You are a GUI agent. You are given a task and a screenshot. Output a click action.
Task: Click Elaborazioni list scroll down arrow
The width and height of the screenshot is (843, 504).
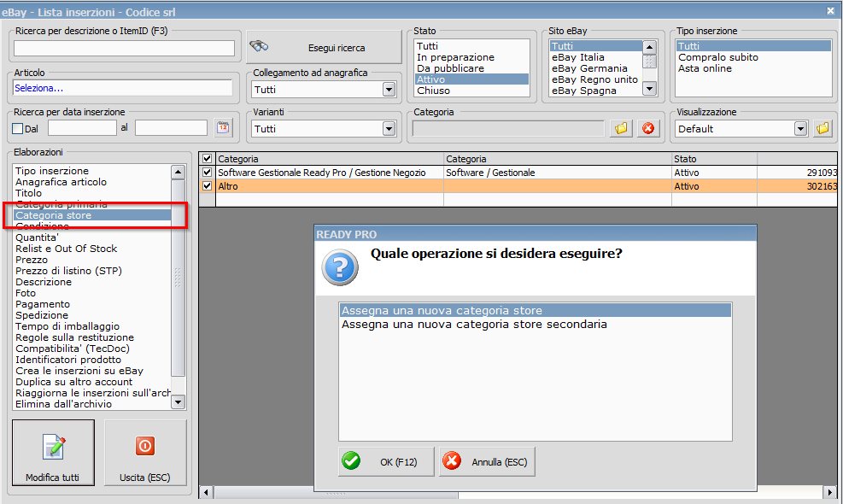point(178,401)
